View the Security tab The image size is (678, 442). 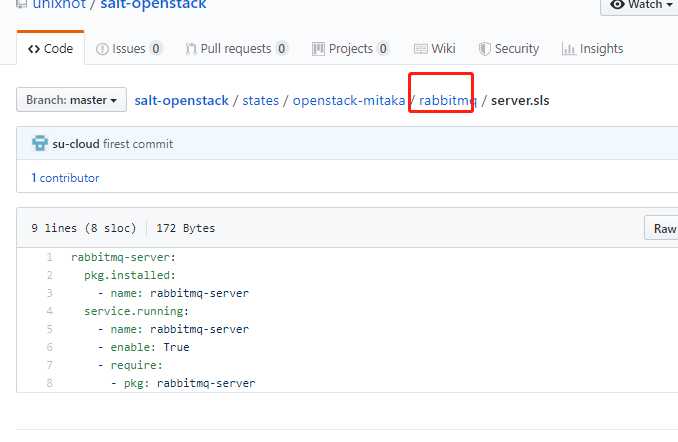pos(509,48)
